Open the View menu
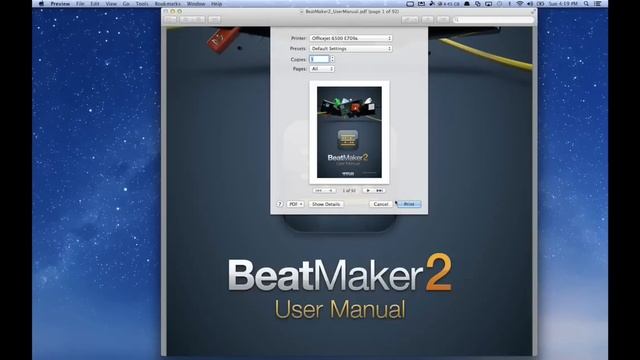640x360 pixels. (x=111, y=4)
